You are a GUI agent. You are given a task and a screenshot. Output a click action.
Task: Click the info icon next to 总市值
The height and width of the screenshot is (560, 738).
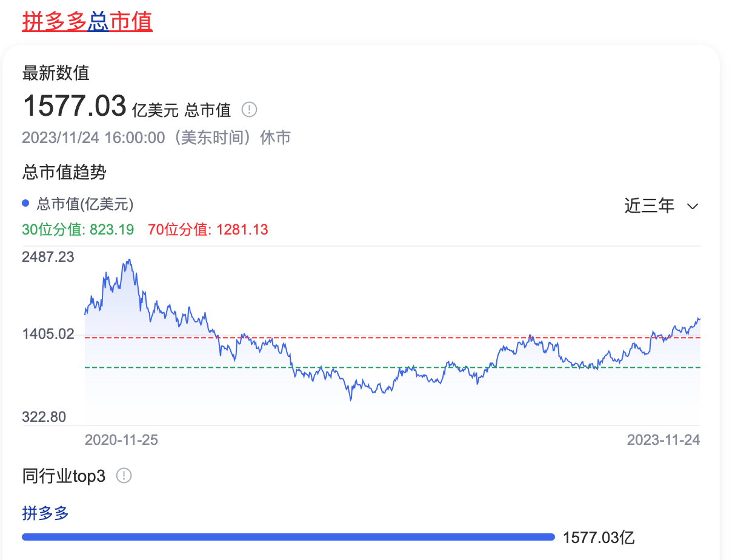(250, 110)
